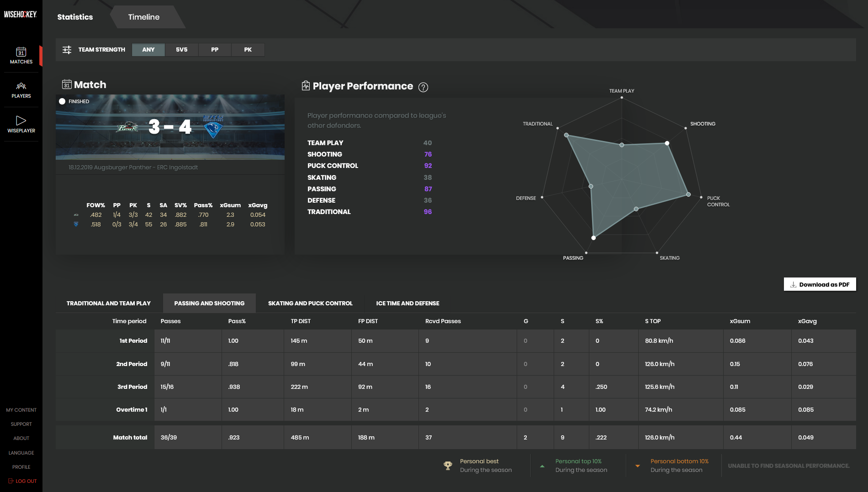Viewport: 868px width, 492px height.
Task: Click the FINISHED match status label
Action: point(79,101)
